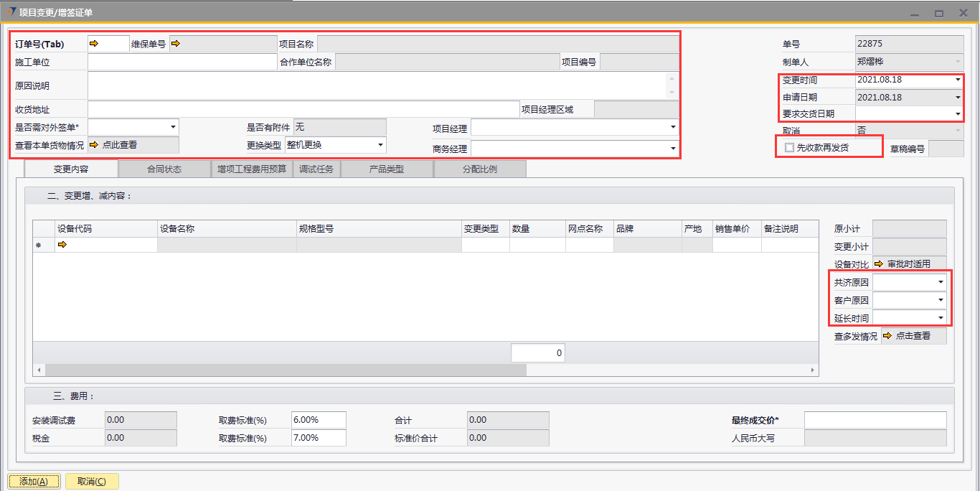980x491 pixels.
Task: Open the 要求交货日期 date picker
Action: [x=957, y=113]
